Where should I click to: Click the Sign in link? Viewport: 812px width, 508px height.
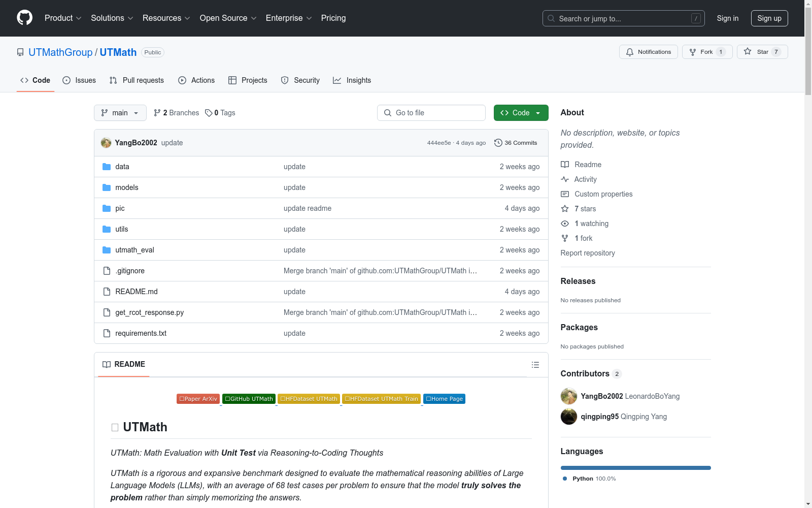[728, 18]
